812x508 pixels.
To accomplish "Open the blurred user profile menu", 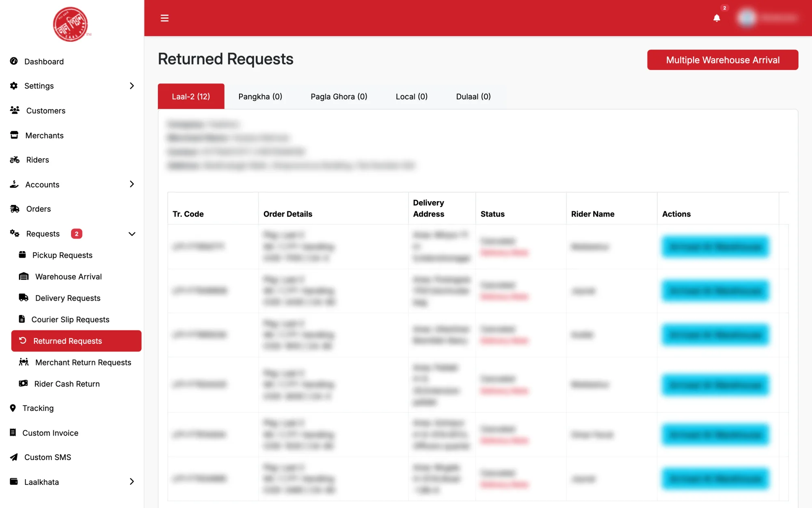I will tap(767, 18).
